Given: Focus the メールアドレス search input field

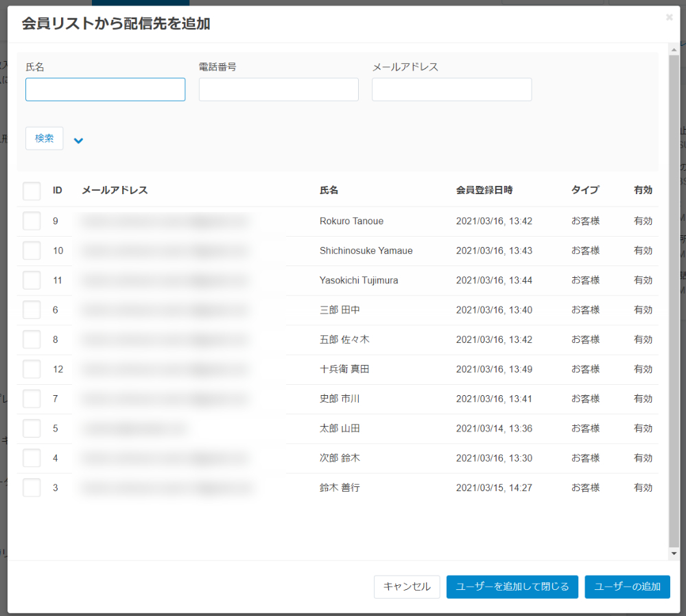Looking at the screenshot, I should (452, 89).
